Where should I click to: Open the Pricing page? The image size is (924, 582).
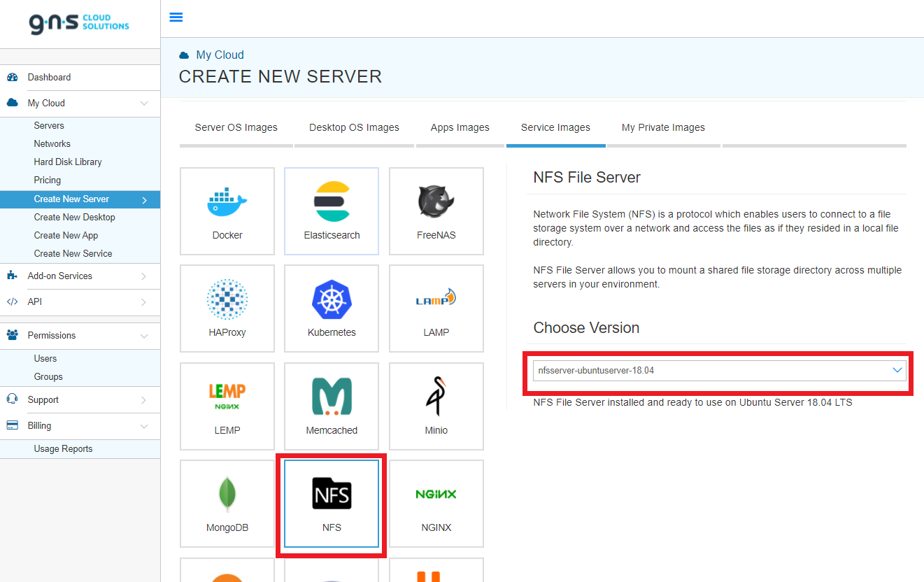pos(48,180)
